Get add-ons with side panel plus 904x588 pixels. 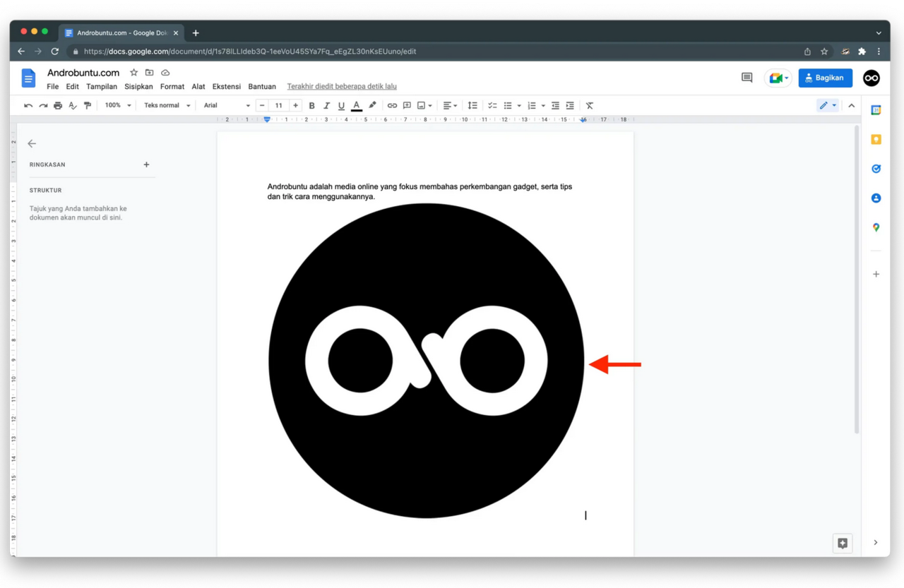pos(876,274)
